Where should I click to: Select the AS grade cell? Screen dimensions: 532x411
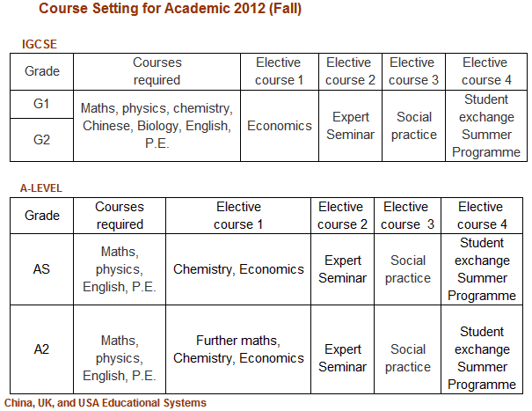click(41, 269)
